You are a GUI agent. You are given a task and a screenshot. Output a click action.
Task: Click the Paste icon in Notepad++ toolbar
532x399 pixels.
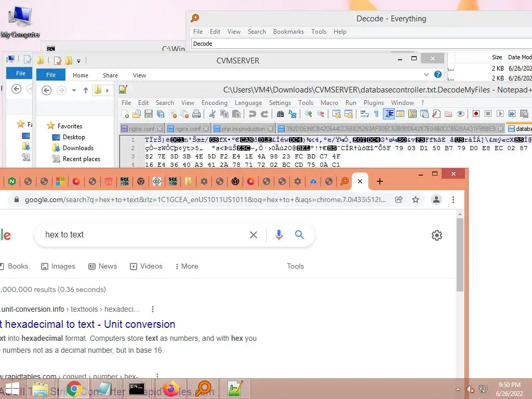[236, 114]
